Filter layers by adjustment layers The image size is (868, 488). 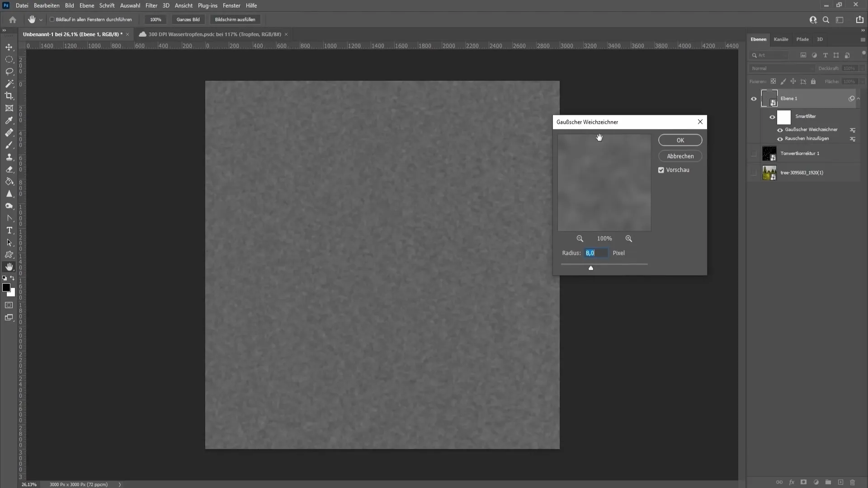point(814,55)
